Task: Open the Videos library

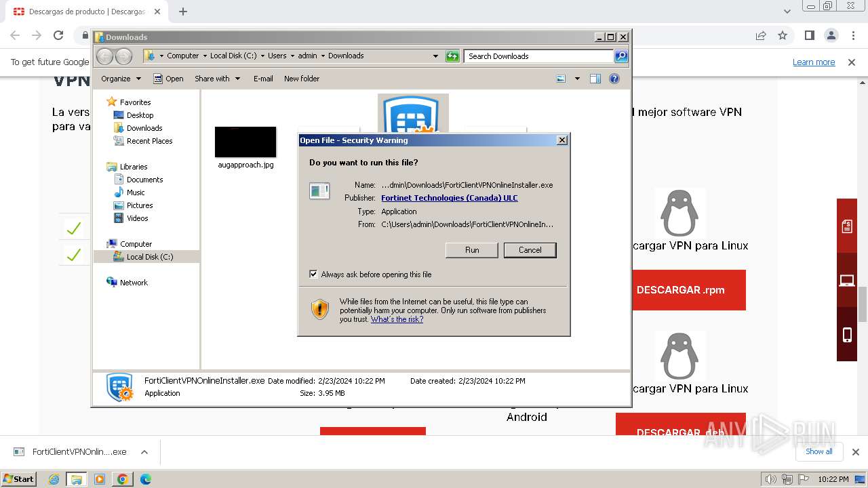Action: pos(137,218)
